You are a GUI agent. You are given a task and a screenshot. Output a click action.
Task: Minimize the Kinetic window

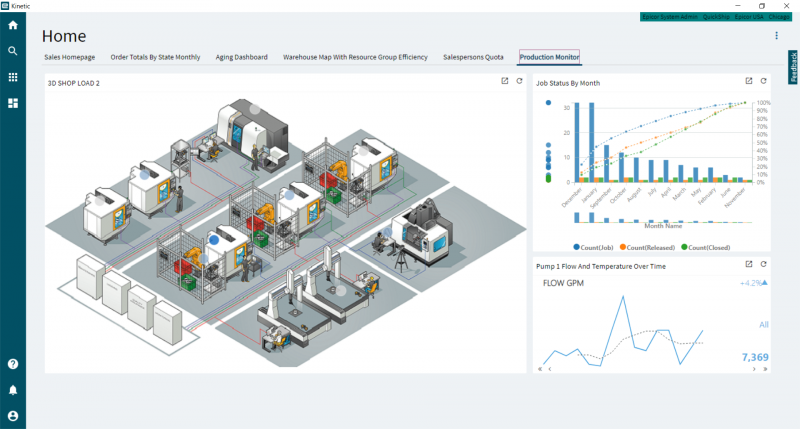tap(738, 6)
